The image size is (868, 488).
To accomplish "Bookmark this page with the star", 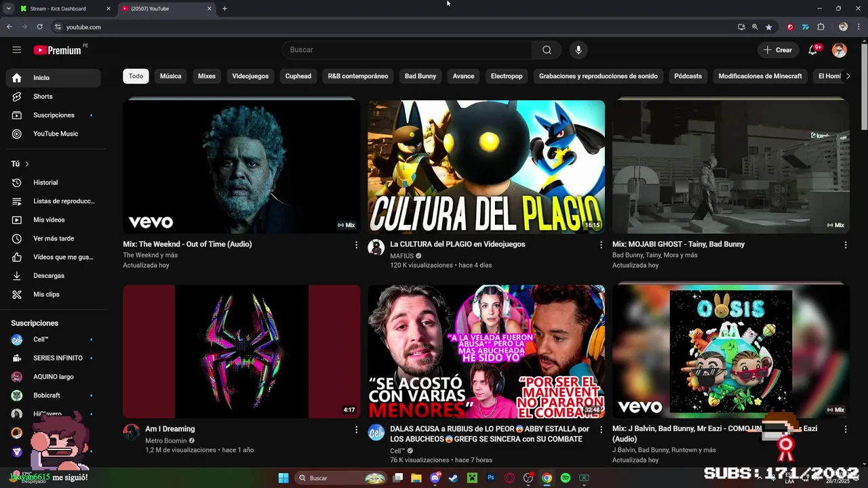I will [x=768, y=27].
